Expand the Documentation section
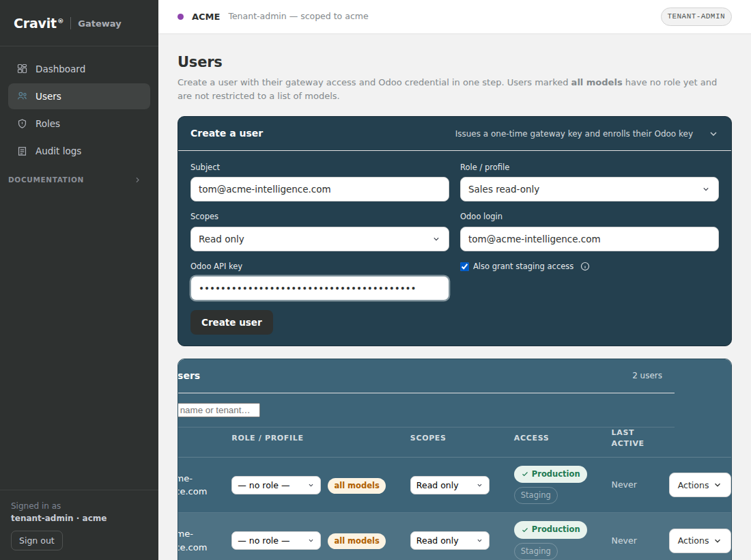The image size is (751, 560). (x=74, y=180)
